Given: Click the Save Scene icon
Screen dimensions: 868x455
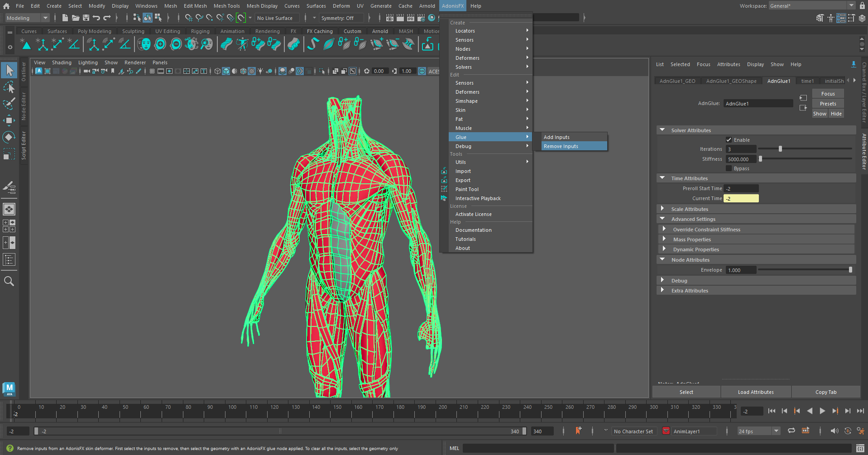Looking at the screenshot, I should tap(86, 18).
